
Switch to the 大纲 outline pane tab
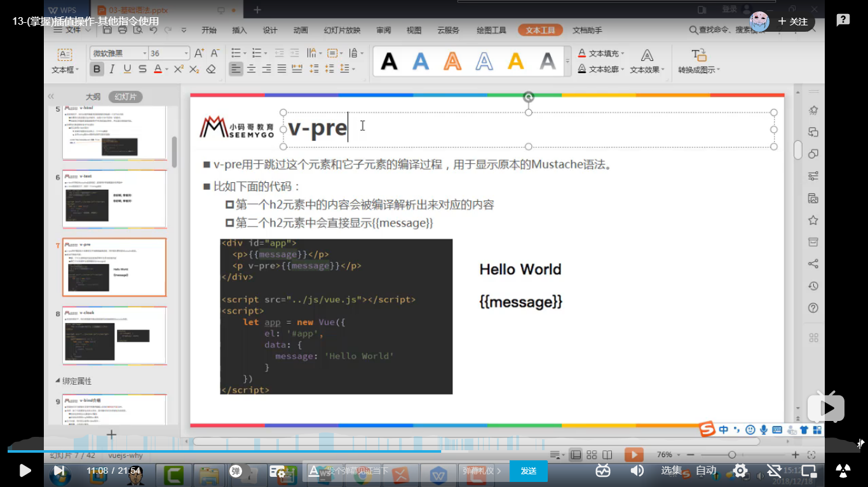[93, 97]
